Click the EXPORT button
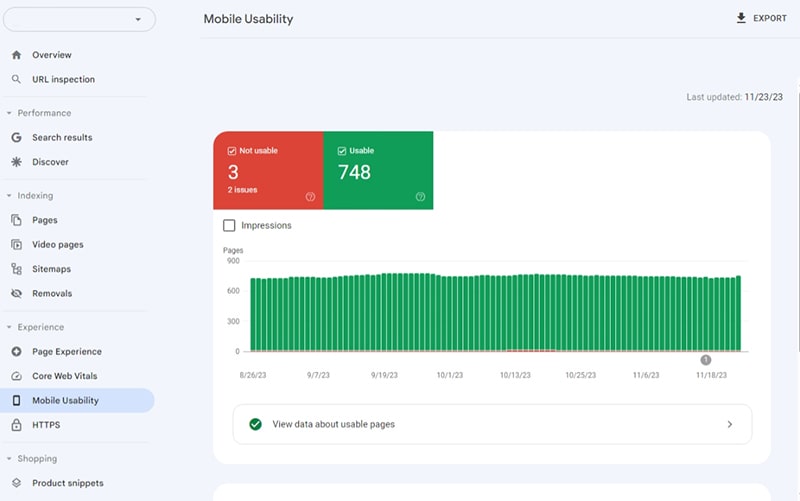Viewport: 800px width, 501px height. click(761, 18)
